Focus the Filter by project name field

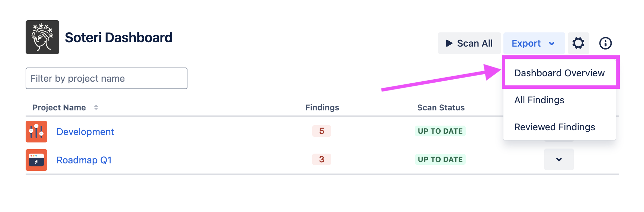point(107,78)
